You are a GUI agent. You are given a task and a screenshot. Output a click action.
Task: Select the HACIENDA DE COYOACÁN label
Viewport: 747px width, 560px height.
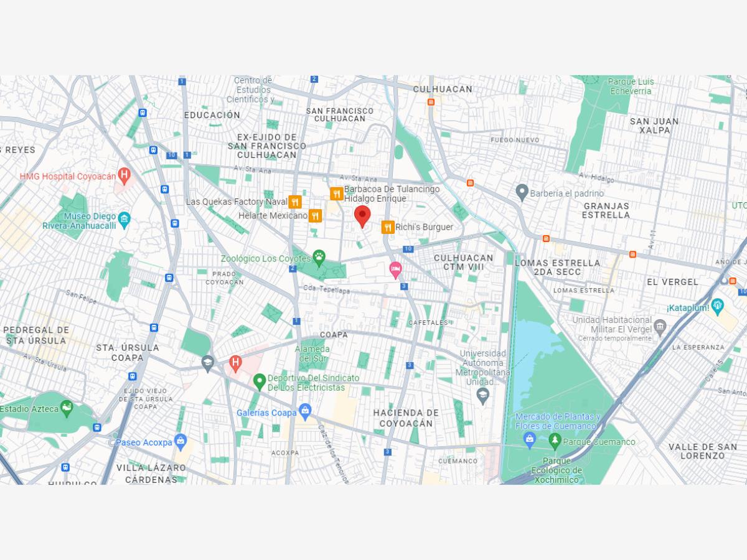pos(406,418)
